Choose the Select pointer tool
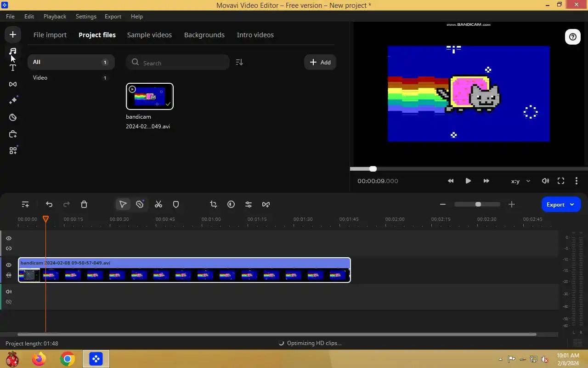Image resolution: width=588 pixels, height=368 pixels. [x=123, y=204]
